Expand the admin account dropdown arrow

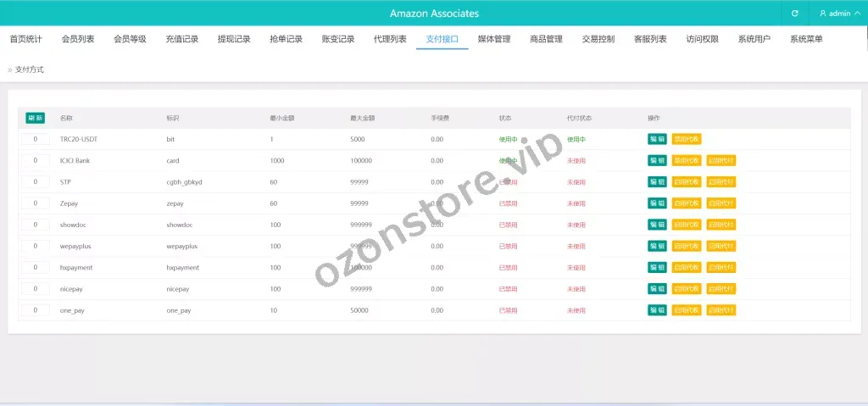click(857, 14)
